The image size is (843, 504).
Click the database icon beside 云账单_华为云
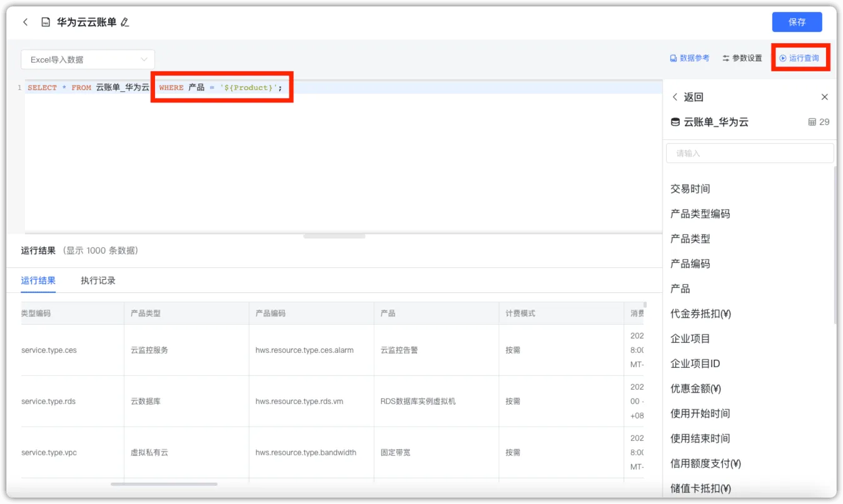tap(675, 122)
